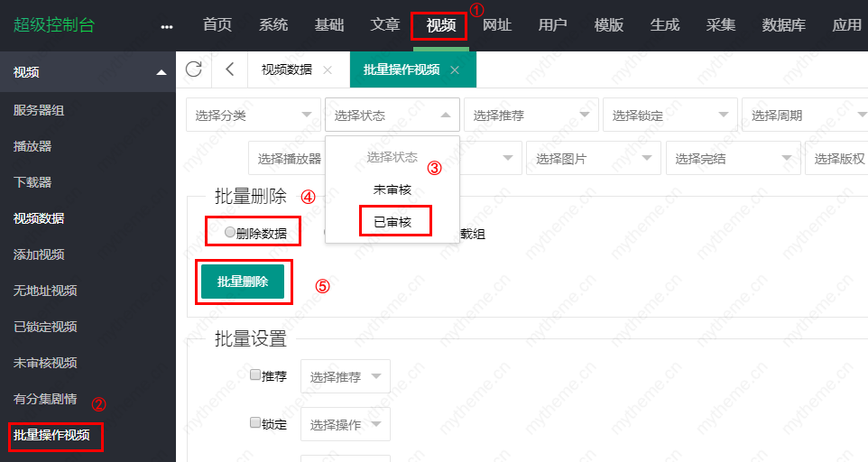Open the 选择图片 dropdown
Viewport: 868px width, 462px height.
click(593, 159)
